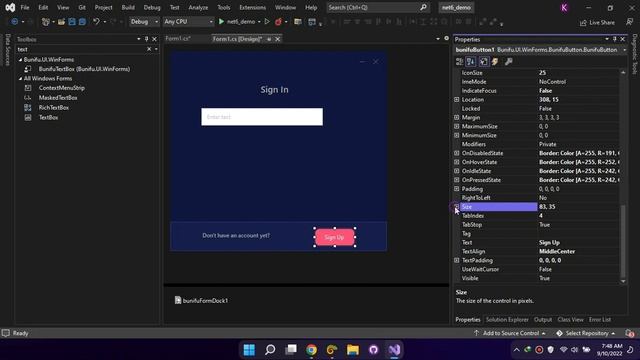The width and height of the screenshot is (640, 360).
Task: Switch to the Error List tab
Action: tap(600, 320)
